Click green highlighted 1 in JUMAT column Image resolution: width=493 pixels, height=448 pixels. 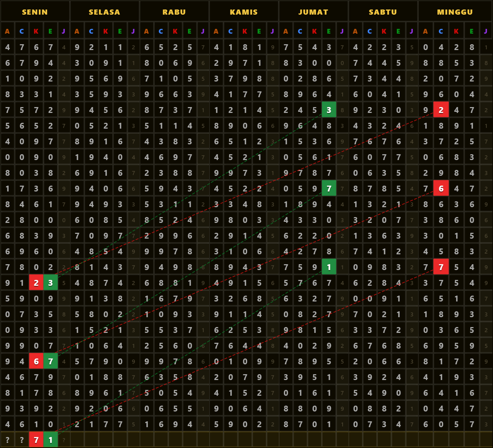[x=329, y=267]
